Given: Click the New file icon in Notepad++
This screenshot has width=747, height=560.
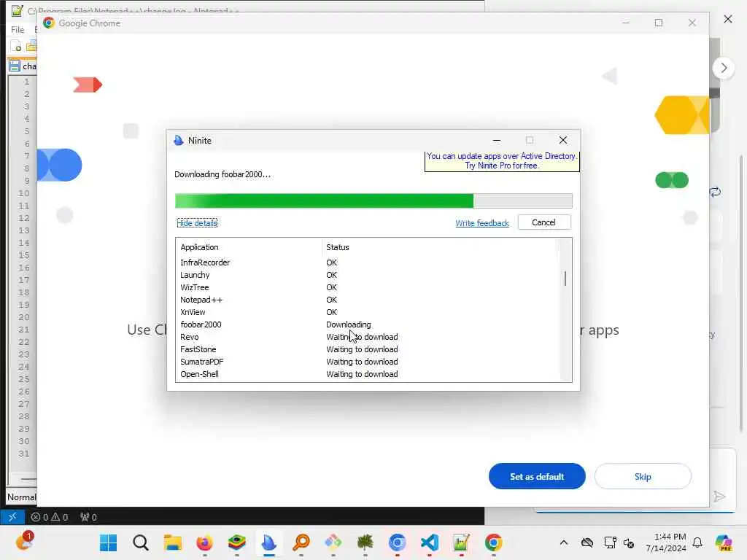Looking at the screenshot, I should [16, 46].
